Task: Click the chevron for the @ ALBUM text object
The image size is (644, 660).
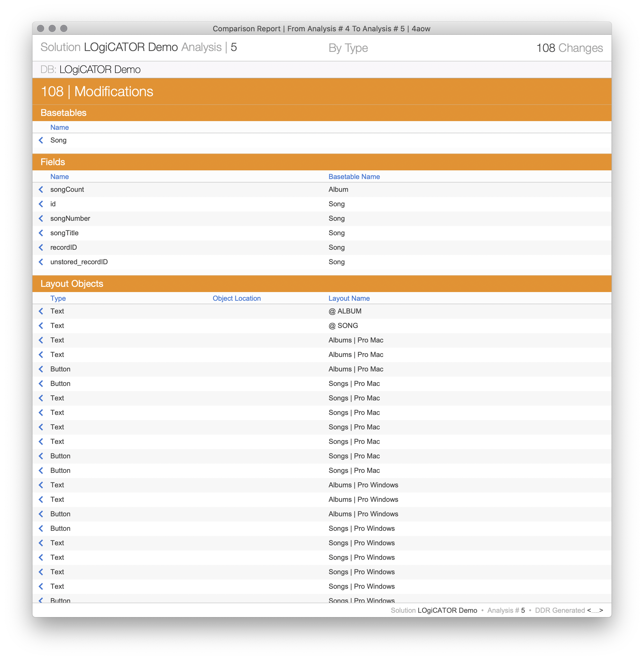Action: coord(41,311)
